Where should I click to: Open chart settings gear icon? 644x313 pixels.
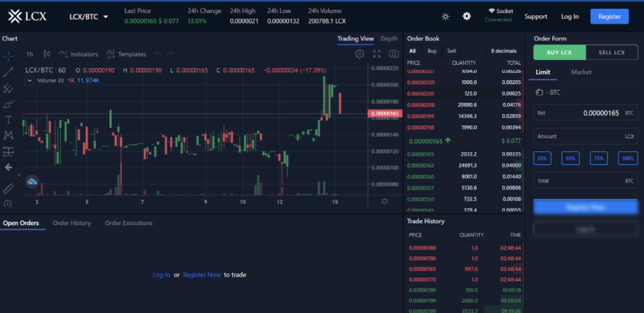coord(360,54)
